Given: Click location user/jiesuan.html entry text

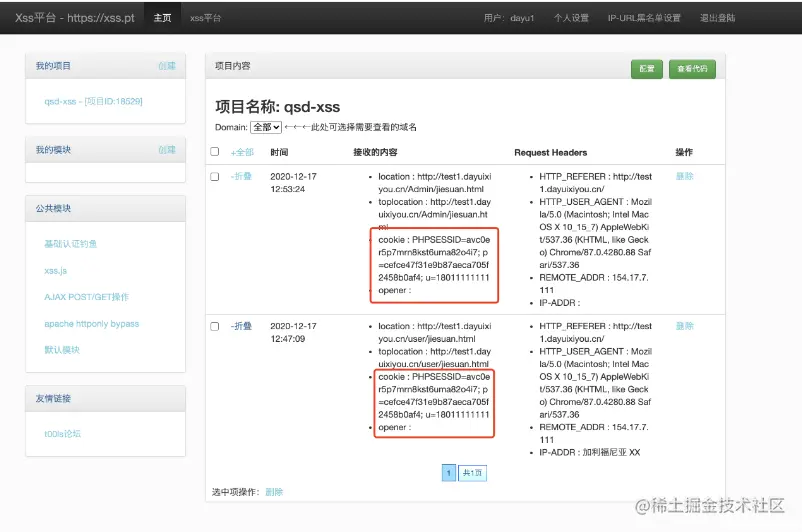Looking at the screenshot, I should click(435, 332).
